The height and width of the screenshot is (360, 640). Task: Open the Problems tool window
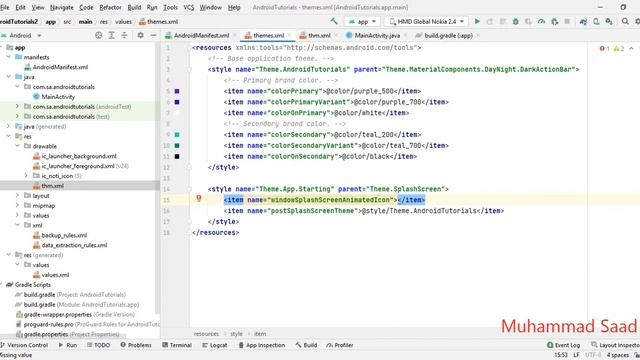(136, 345)
